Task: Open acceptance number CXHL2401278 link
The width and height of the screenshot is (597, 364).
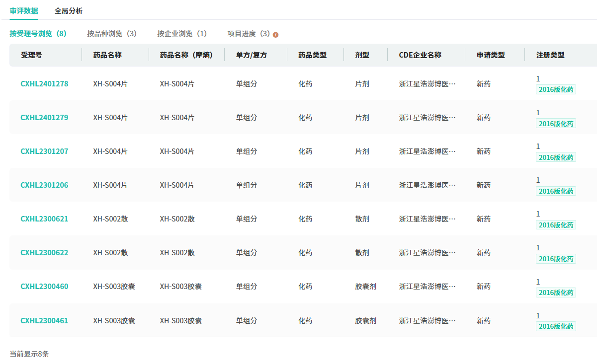Action: point(44,84)
